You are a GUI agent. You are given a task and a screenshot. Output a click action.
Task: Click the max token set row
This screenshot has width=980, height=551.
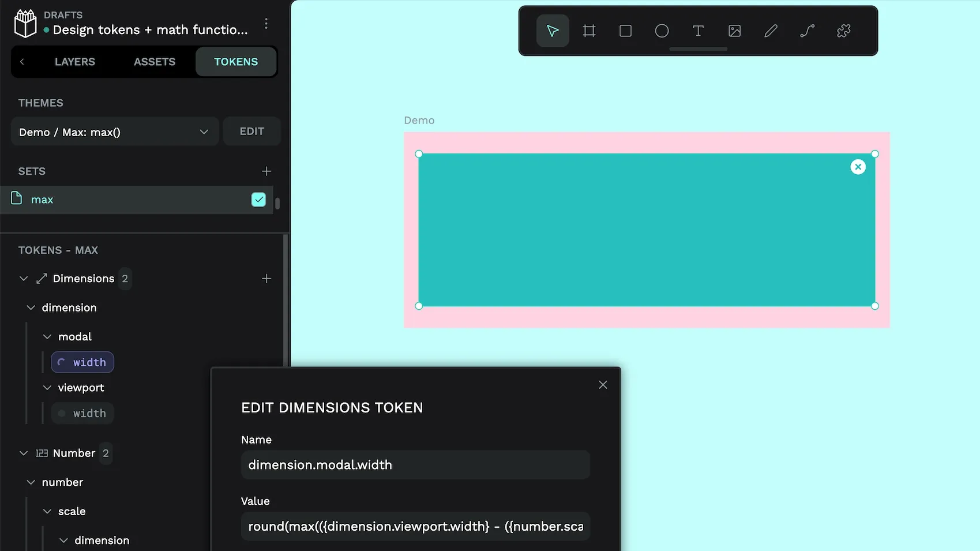click(137, 200)
